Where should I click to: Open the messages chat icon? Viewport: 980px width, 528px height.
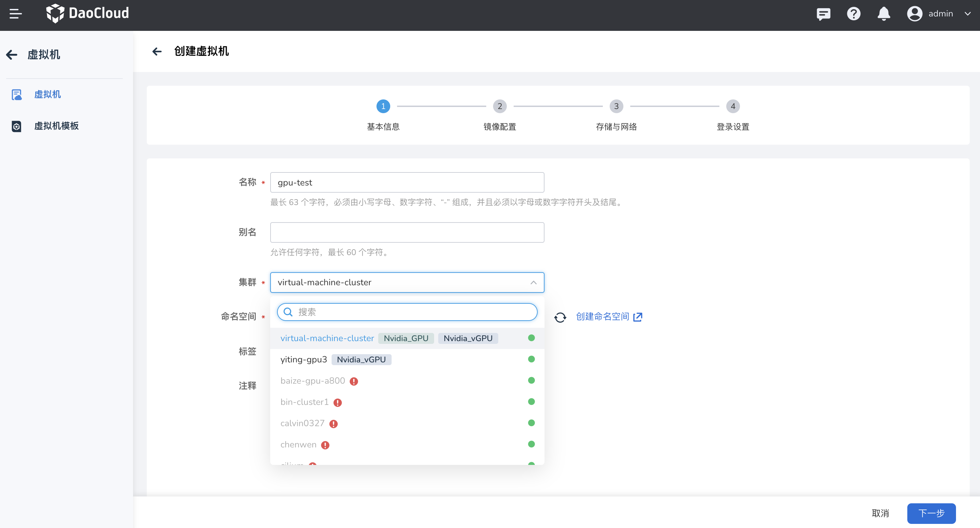click(x=823, y=14)
